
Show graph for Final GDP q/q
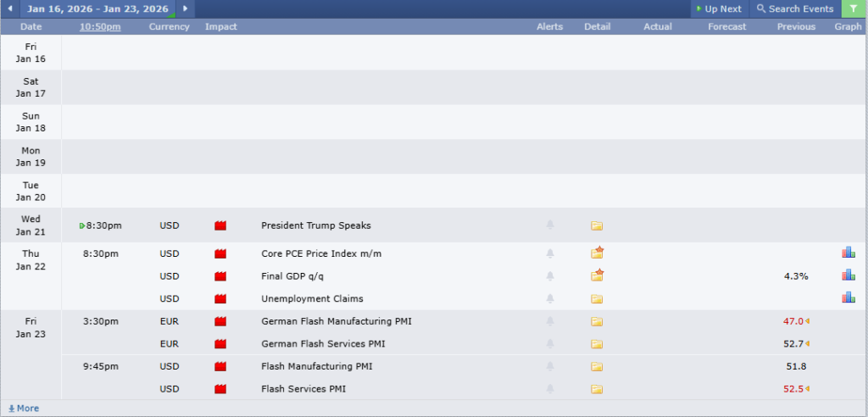848,275
